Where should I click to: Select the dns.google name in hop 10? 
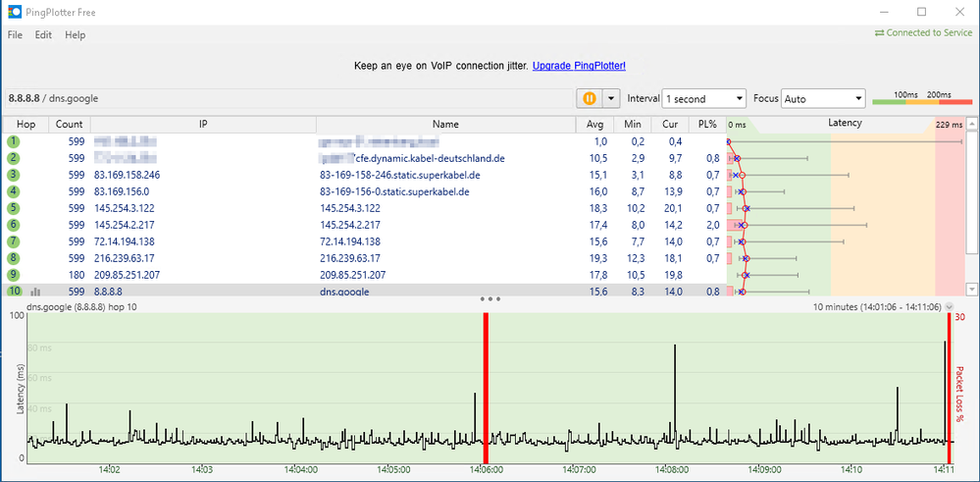[x=344, y=292]
